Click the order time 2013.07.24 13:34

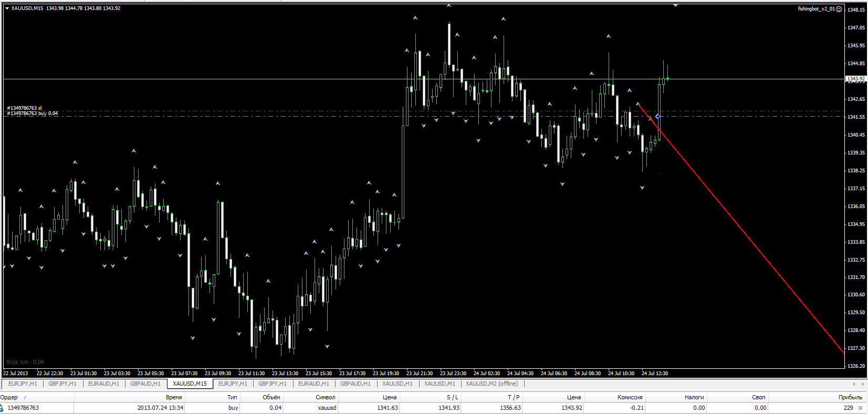click(160, 408)
